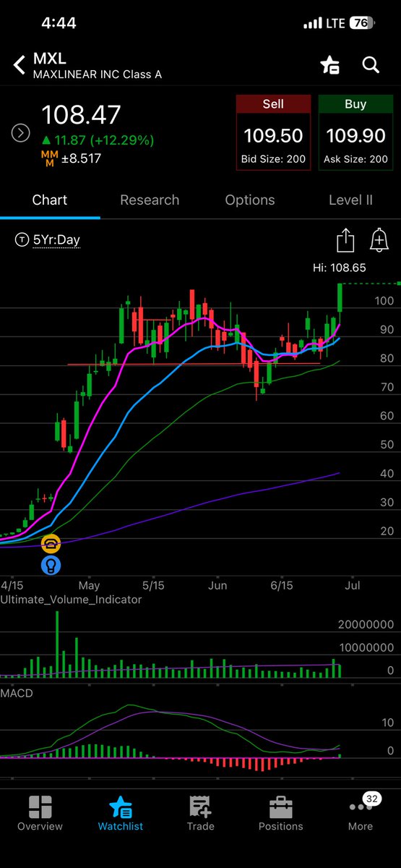Tap the Sell 109.50 bid box
Image resolution: width=401 pixels, height=868 pixels.
(273, 132)
